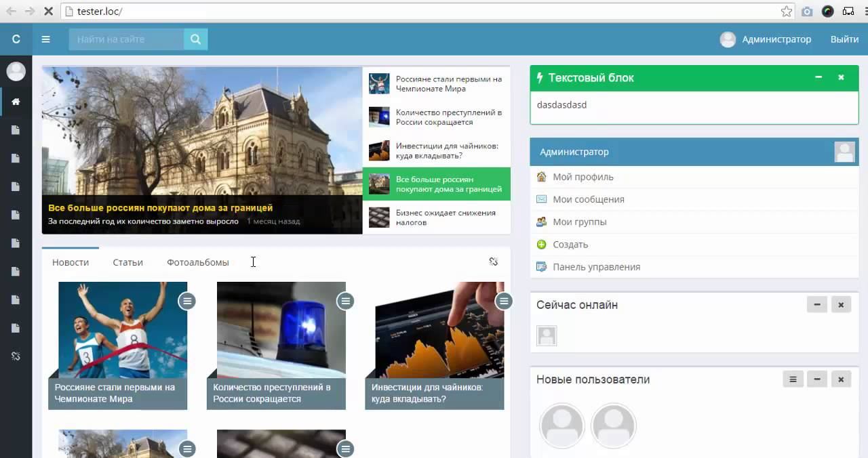
Task: Open the menu icon on 'Количество преступлений' card
Action: [346, 301]
